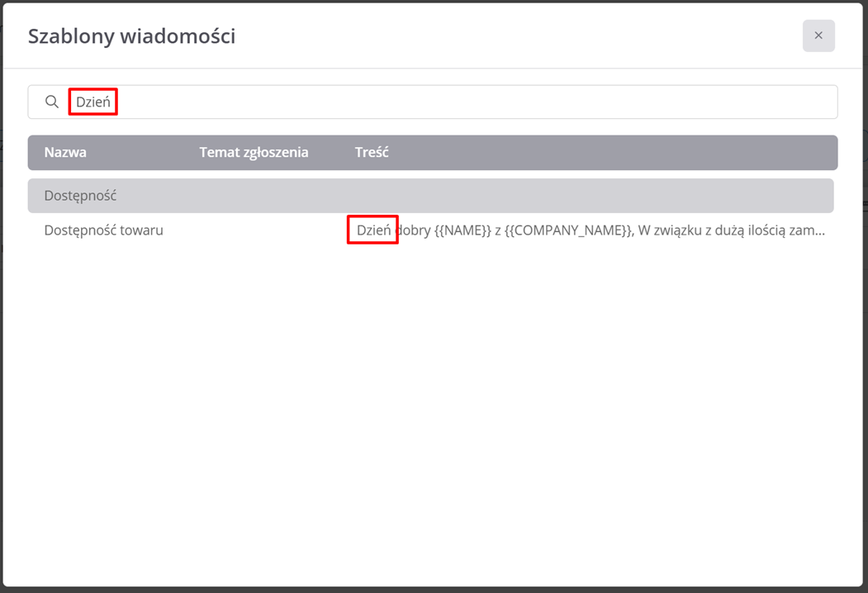The height and width of the screenshot is (593, 868).
Task: Sort by the Treść column header
Action: pos(372,152)
